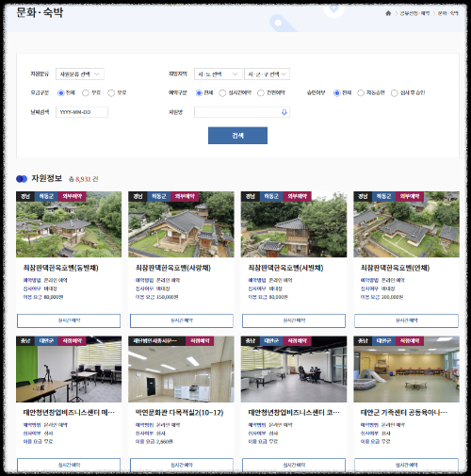Click 경남 tag on 안채 card

pos(363,196)
